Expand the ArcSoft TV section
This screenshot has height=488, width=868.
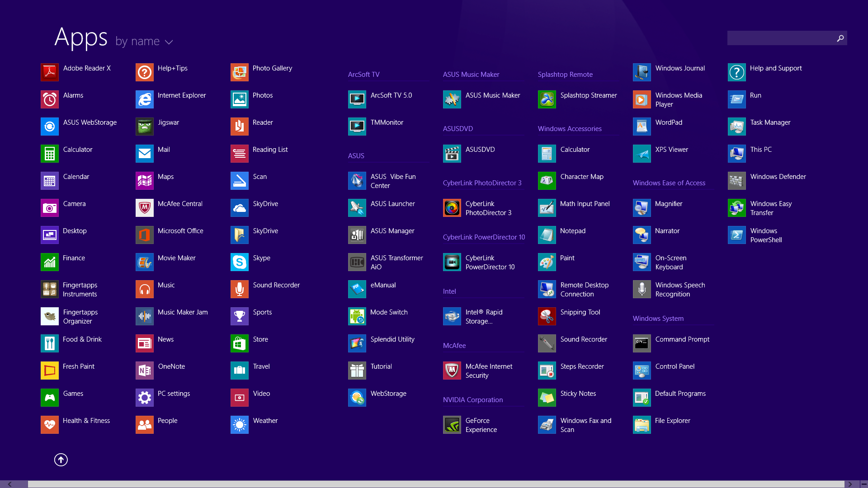pos(363,75)
